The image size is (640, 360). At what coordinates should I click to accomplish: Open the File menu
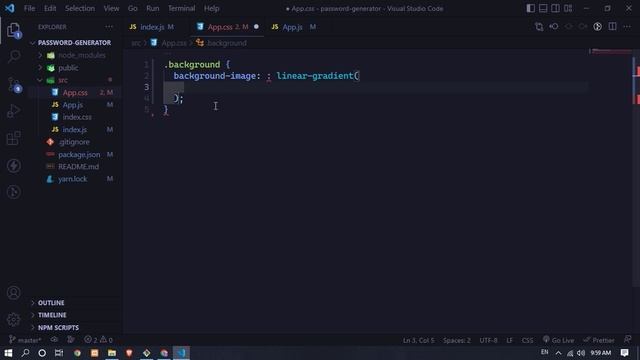tap(29, 8)
